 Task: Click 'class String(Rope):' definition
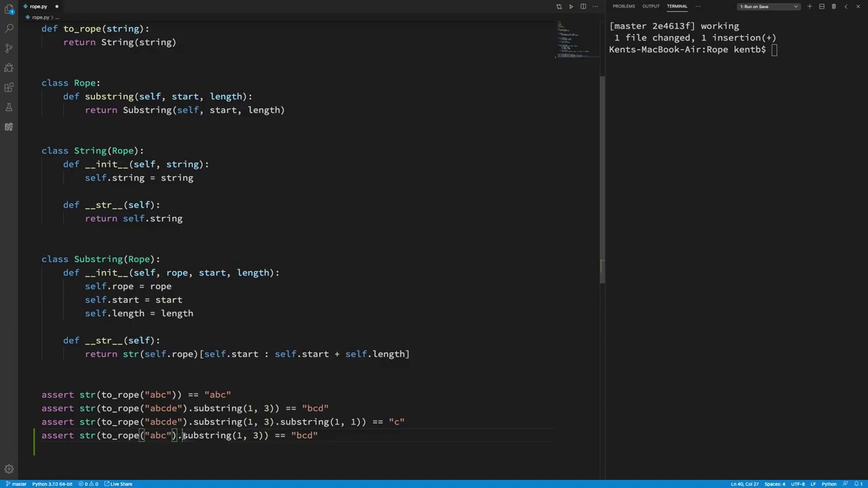click(x=92, y=150)
